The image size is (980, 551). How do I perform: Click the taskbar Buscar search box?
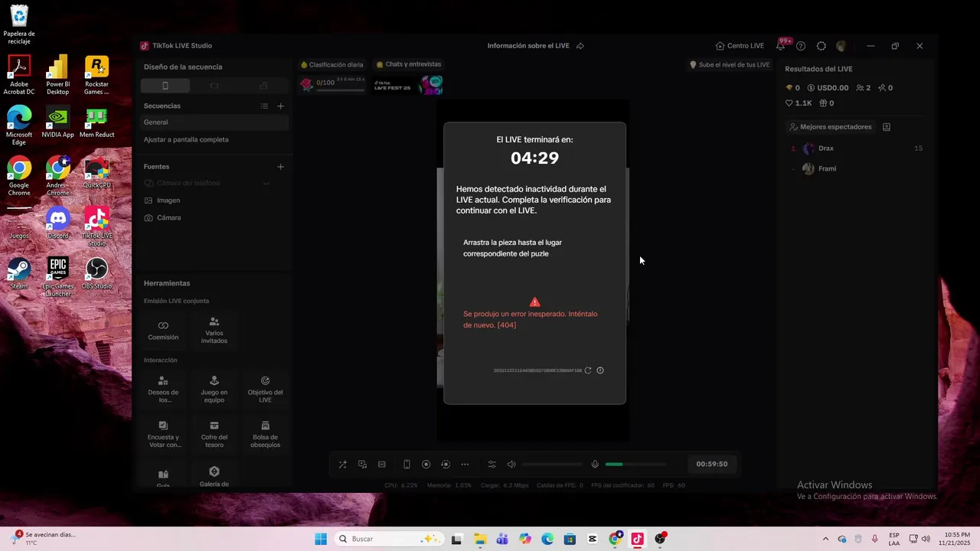389,540
